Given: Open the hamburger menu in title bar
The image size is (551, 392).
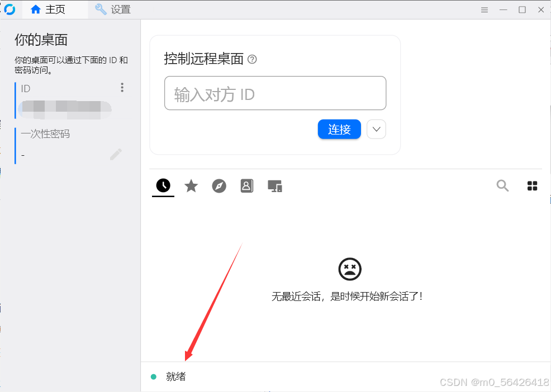Looking at the screenshot, I should coord(484,9).
